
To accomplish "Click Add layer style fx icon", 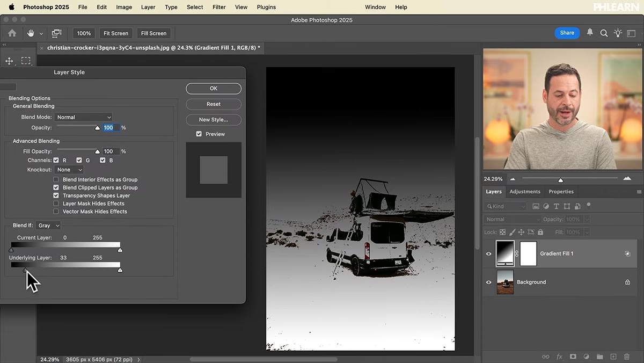I will pos(559,357).
